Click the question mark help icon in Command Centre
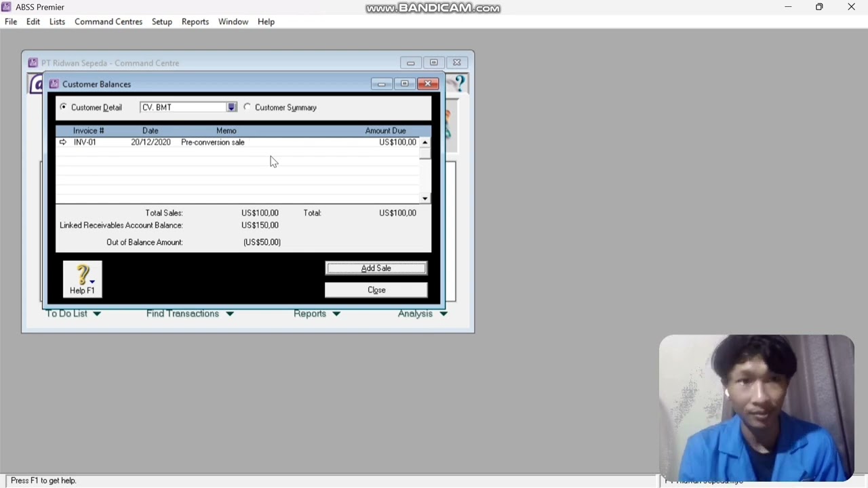Viewport: 868px width, 488px height. coord(460,84)
